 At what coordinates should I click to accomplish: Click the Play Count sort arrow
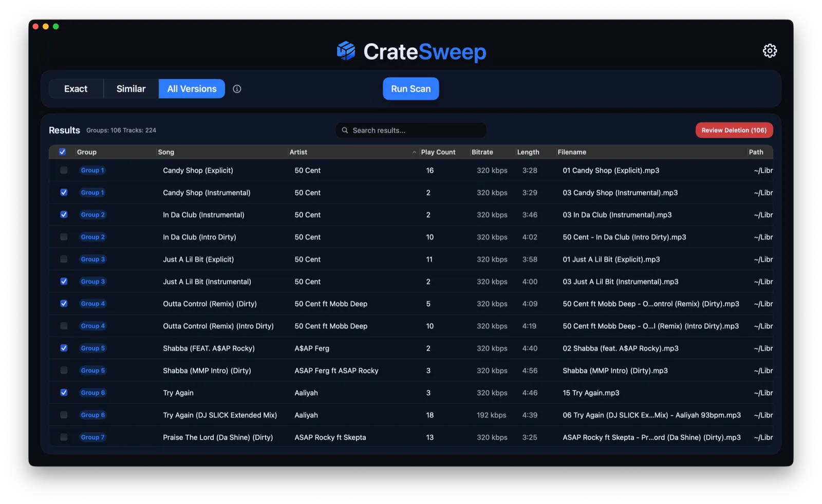click(414, 152)
